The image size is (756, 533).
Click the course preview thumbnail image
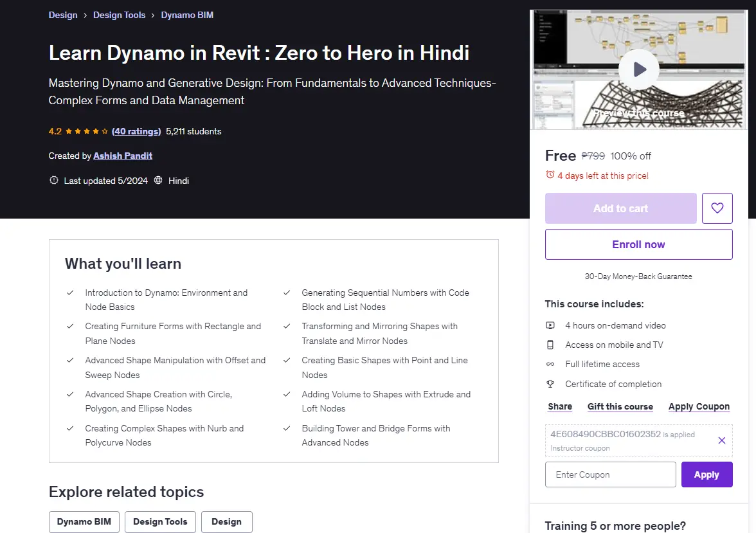point(639,69)
